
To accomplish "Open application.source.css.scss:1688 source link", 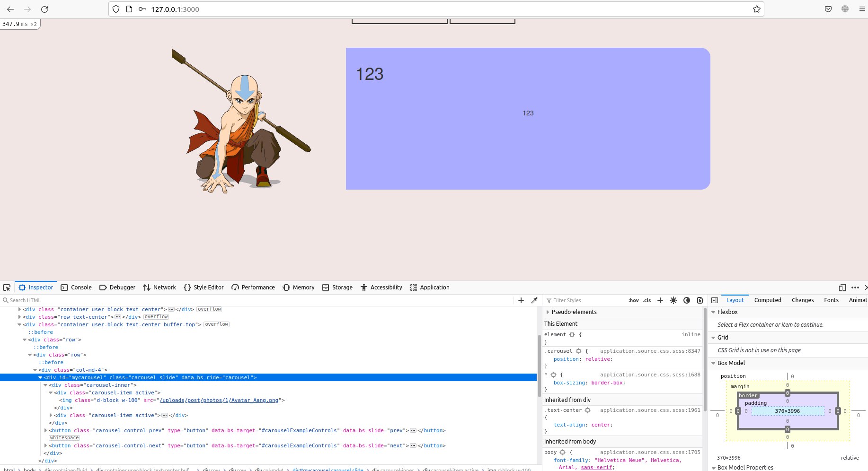I will 650,375.
